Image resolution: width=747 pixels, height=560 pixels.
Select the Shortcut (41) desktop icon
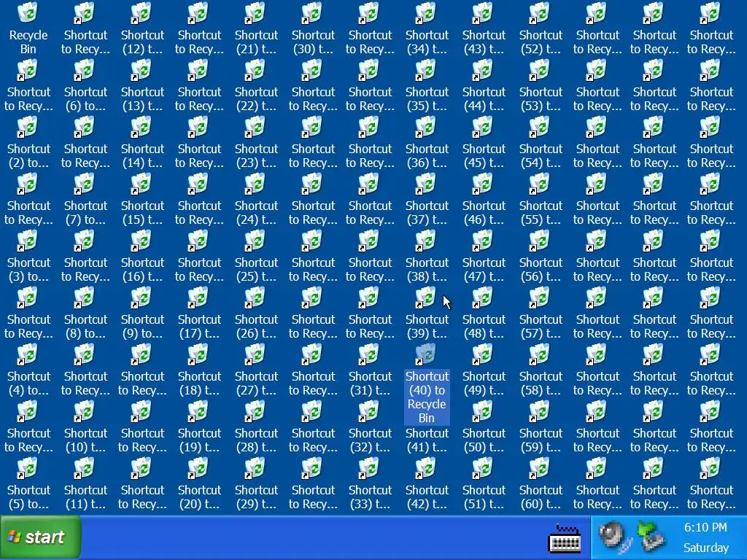(x=427, y=440)
